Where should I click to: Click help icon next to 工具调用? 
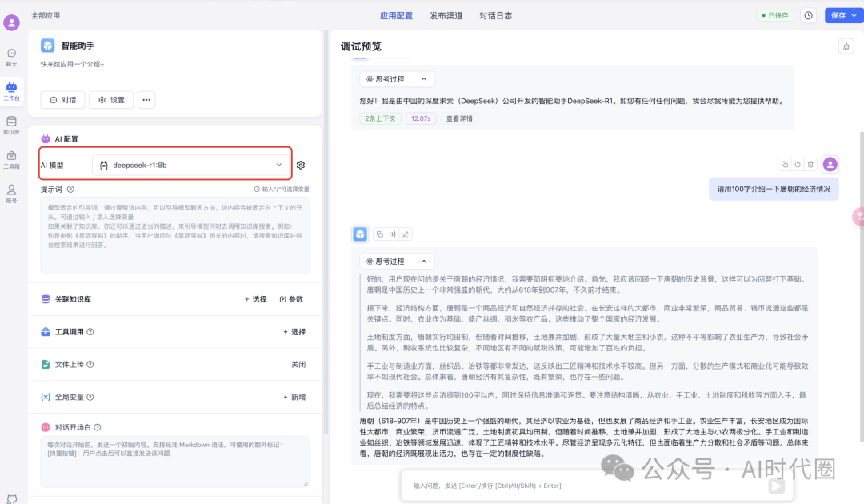tap(90, 331)
